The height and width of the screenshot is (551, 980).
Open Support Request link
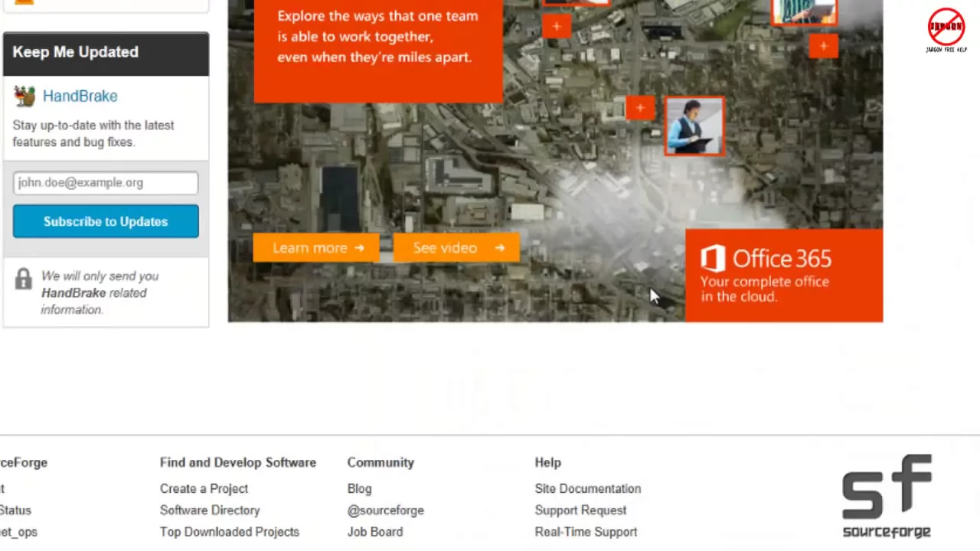(580, 510)
